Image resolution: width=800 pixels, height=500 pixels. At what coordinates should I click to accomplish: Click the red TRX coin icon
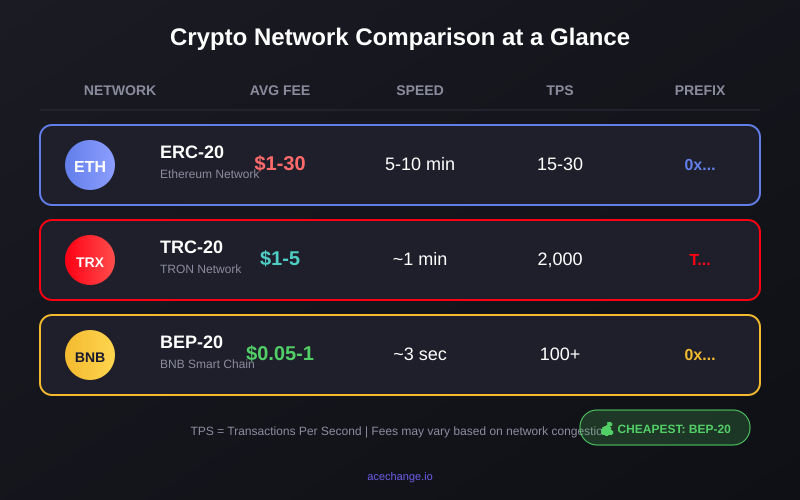pyautogui.click(x=90, y=260)
